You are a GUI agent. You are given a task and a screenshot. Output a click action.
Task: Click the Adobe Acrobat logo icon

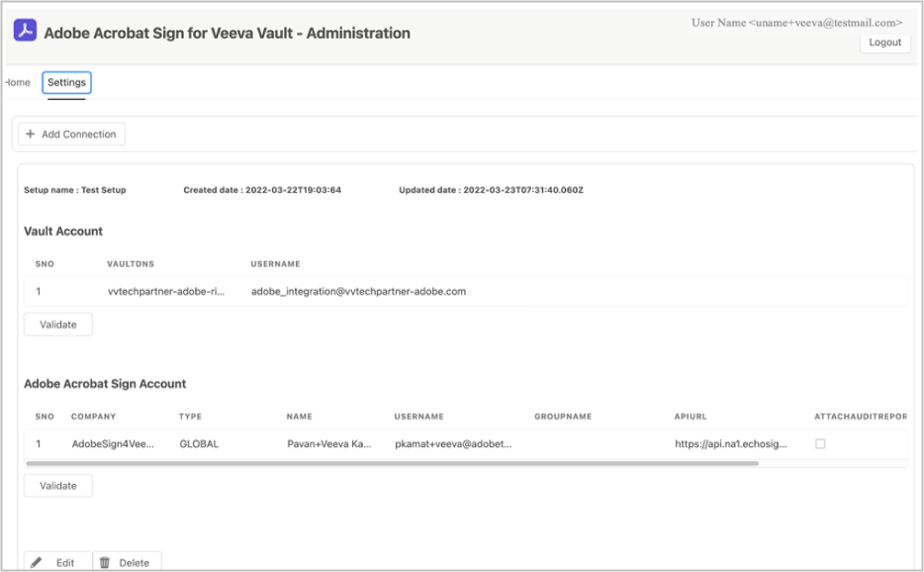[24, 30]
